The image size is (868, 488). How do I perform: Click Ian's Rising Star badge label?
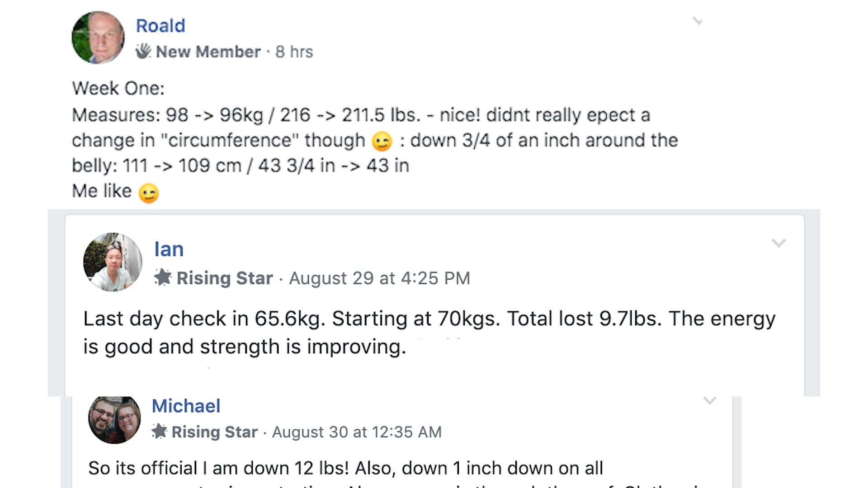click(225, 278)
